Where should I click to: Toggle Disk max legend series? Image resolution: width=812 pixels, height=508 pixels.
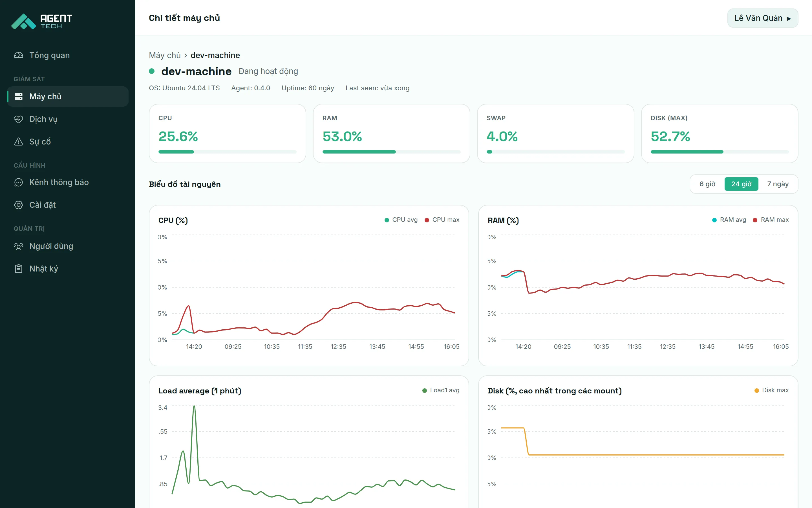(x=771, y=390)
